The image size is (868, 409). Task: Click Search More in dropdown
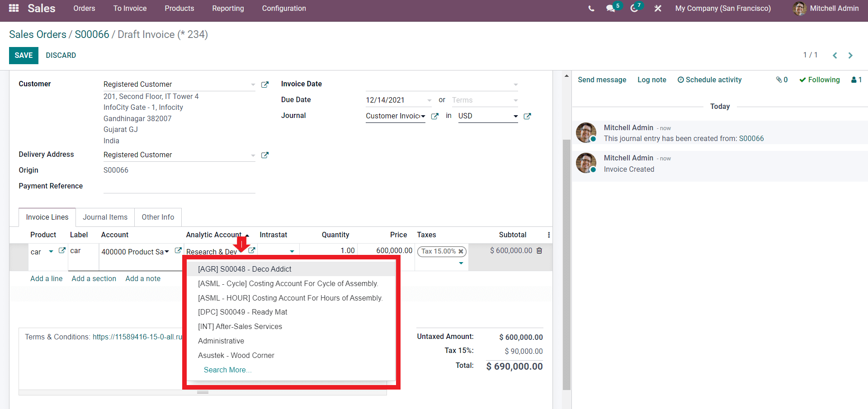227,370
